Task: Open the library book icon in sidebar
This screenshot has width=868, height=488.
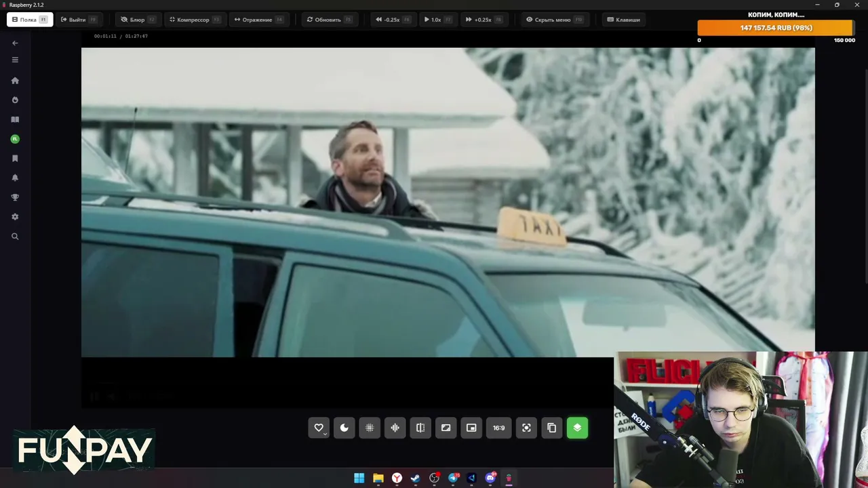Action: tap(15, 119)
